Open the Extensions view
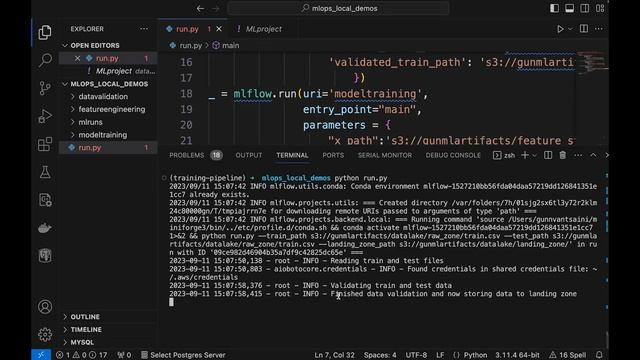 click(x=45, y=144)
